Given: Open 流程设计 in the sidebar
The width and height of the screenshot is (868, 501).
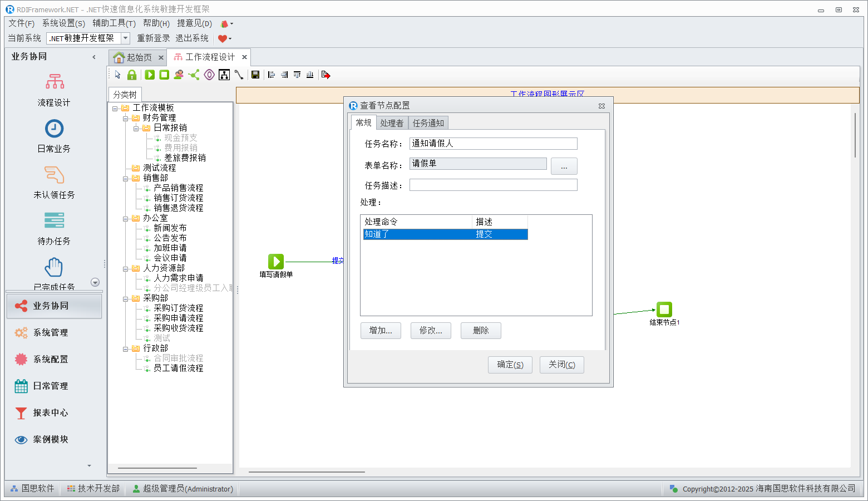Looking at the screenshot, I should tap(54, 90).
